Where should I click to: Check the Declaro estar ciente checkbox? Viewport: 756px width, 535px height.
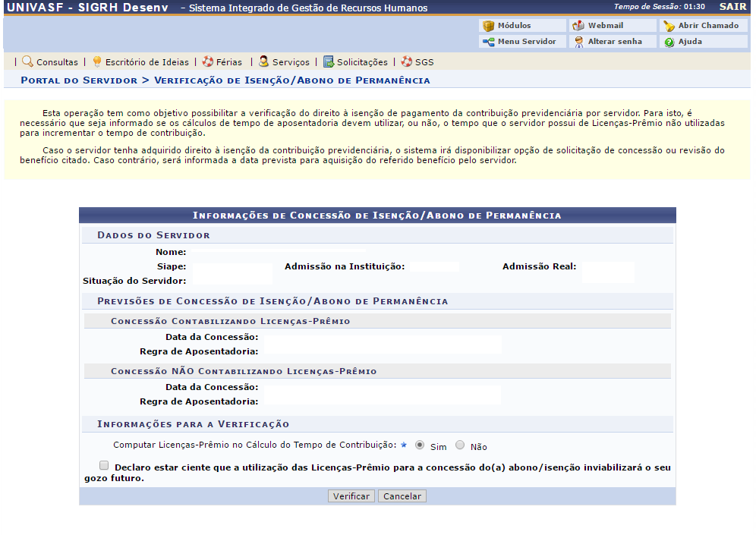(x=103, y=466)
